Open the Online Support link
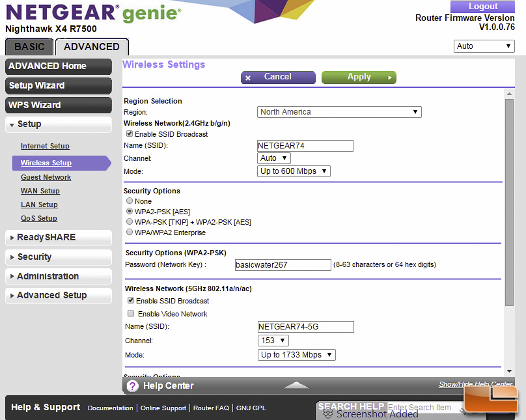Viewport: 526px width, 420px height. click(163, 408)
